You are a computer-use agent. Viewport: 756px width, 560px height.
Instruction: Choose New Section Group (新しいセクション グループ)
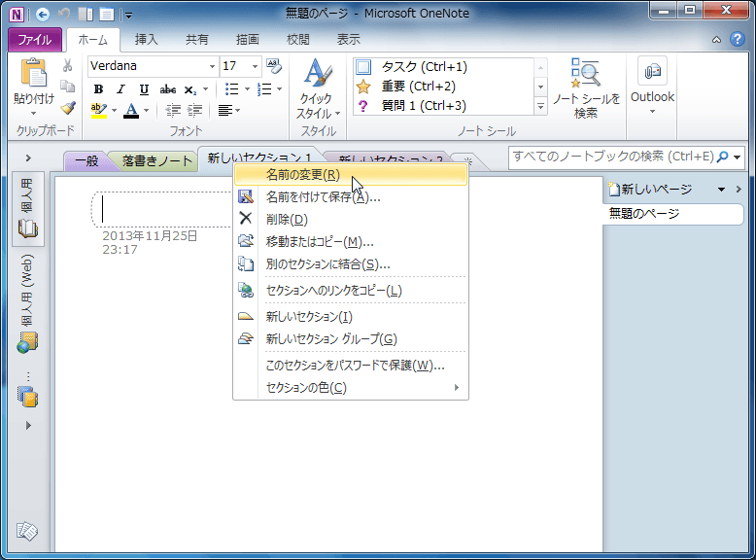click(x=351, y=339)
